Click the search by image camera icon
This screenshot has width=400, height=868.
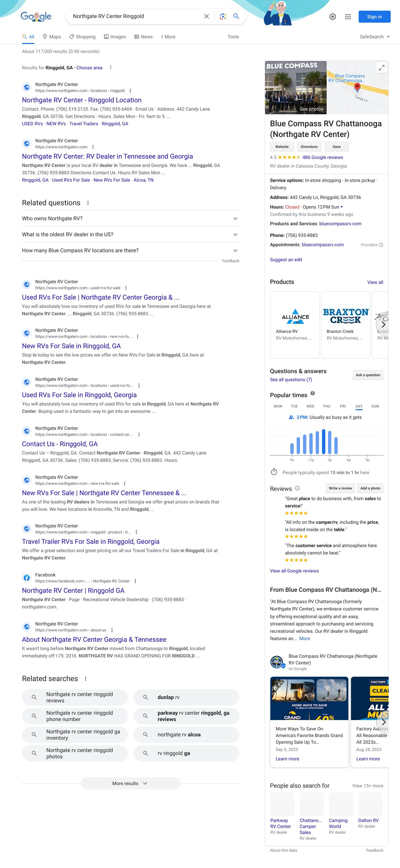click(222, 17)
